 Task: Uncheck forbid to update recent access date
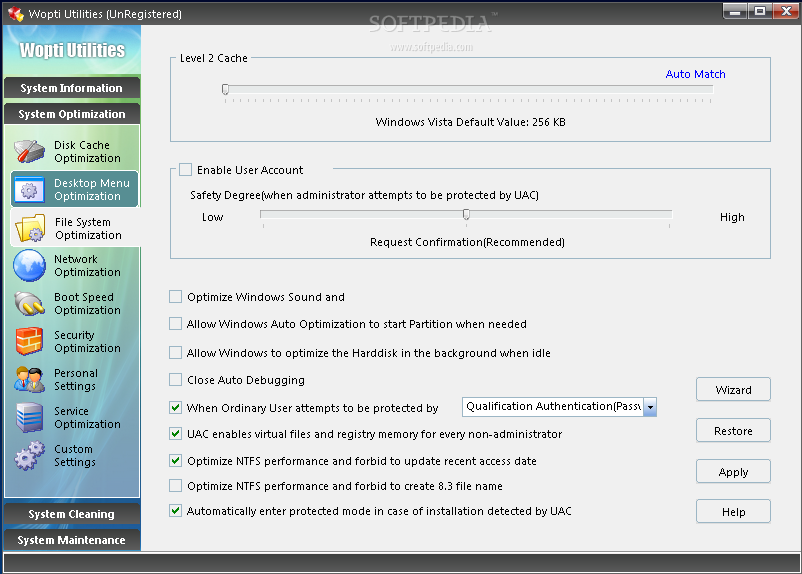point(175,460)
